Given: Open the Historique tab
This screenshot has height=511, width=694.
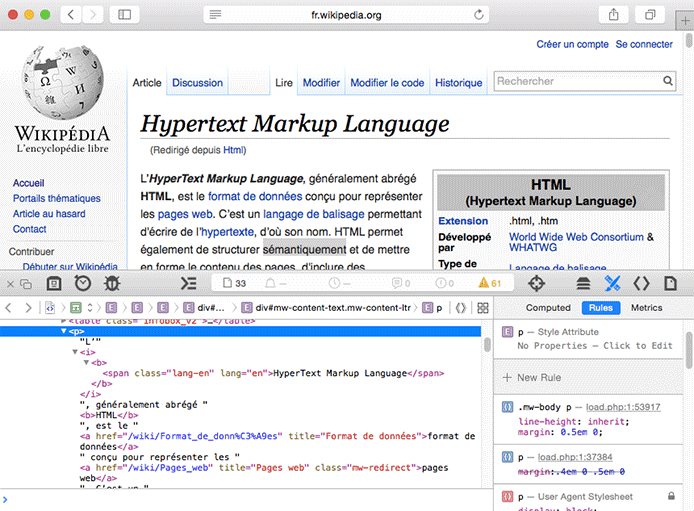Looking at the screenshot, I should pyautogui.click(x=459, y=83).
